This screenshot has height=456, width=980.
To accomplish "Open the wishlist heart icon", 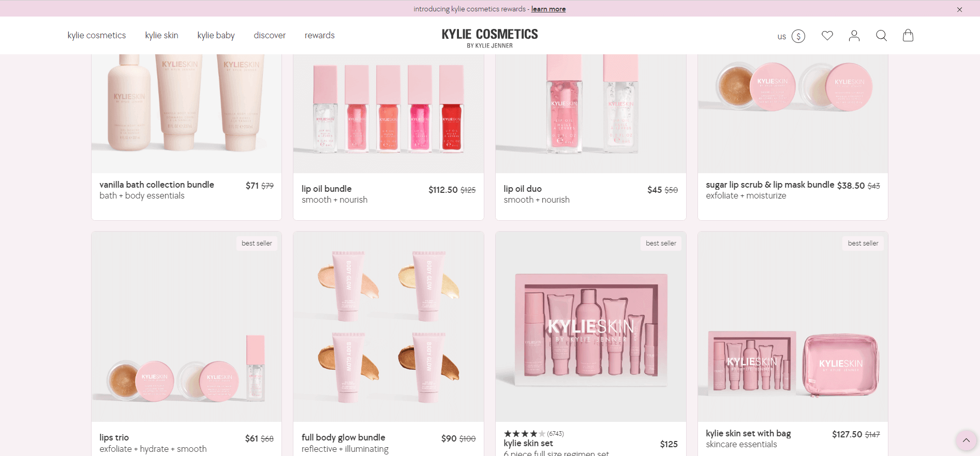I will (827, 35).
